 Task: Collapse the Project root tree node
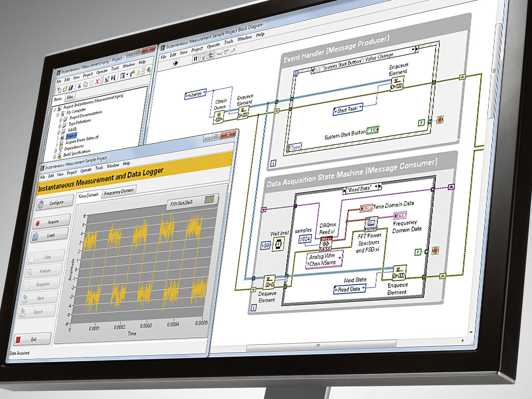click(55, 110)
